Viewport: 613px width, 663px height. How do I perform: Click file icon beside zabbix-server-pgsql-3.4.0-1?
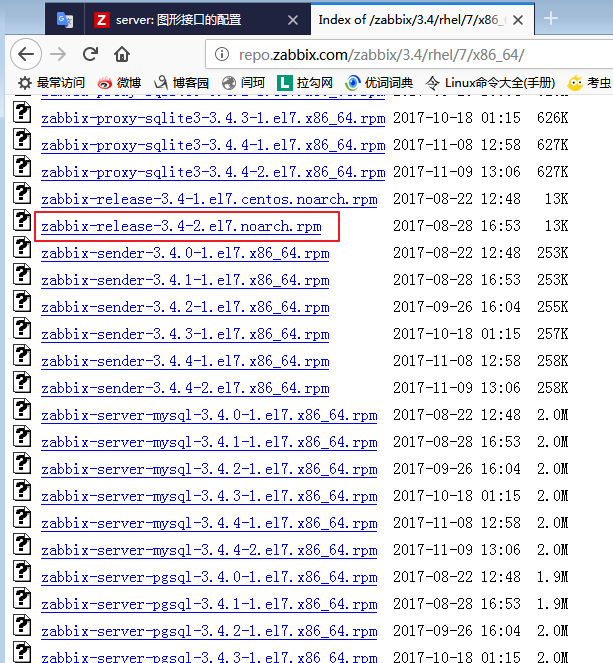22,571
